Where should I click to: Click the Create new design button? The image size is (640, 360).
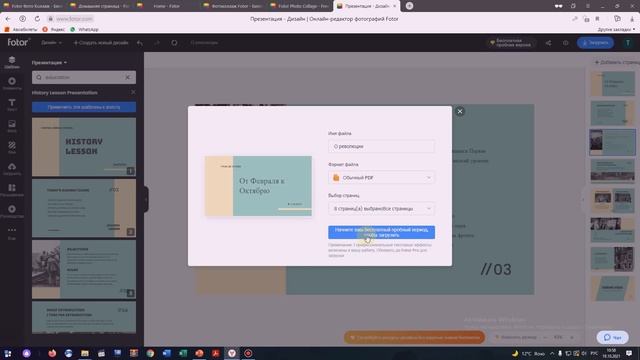pos(100,42)
